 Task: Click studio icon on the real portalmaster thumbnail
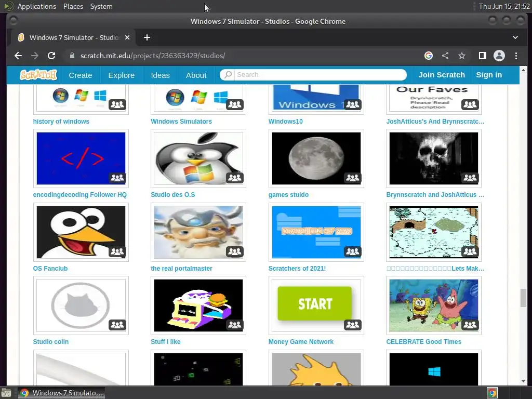pyautogui.click(x=235, y=251)
